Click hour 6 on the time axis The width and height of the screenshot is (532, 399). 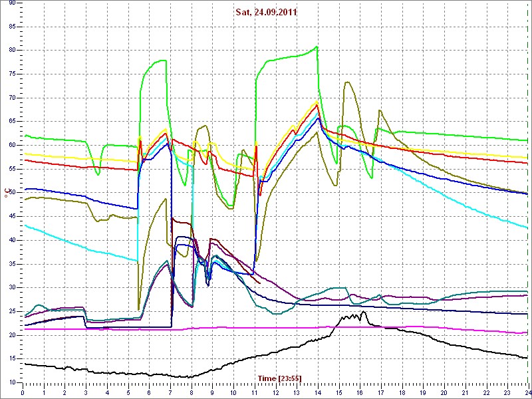(x=149, y=392)
